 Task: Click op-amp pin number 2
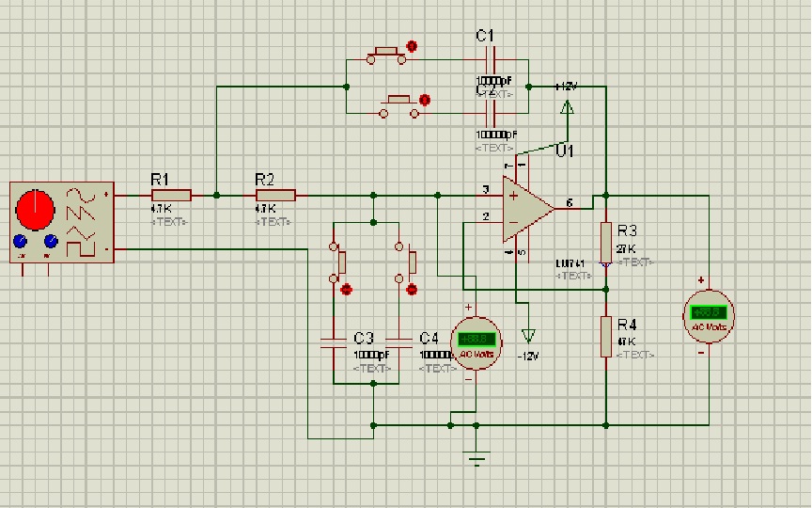pos(486,216)
